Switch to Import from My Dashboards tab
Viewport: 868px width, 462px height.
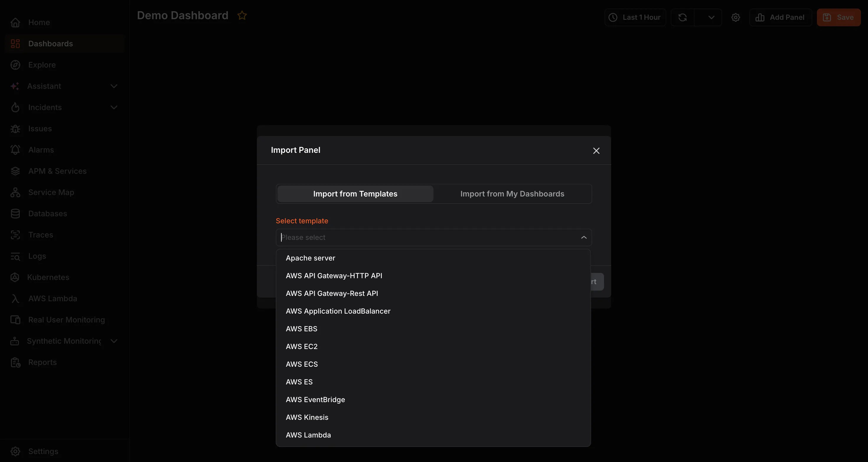coord(512,194)
